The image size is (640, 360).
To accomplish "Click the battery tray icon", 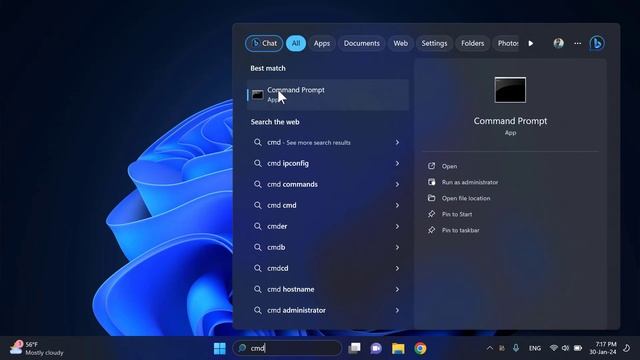I will pyautogui.click(x=578, y=348).
